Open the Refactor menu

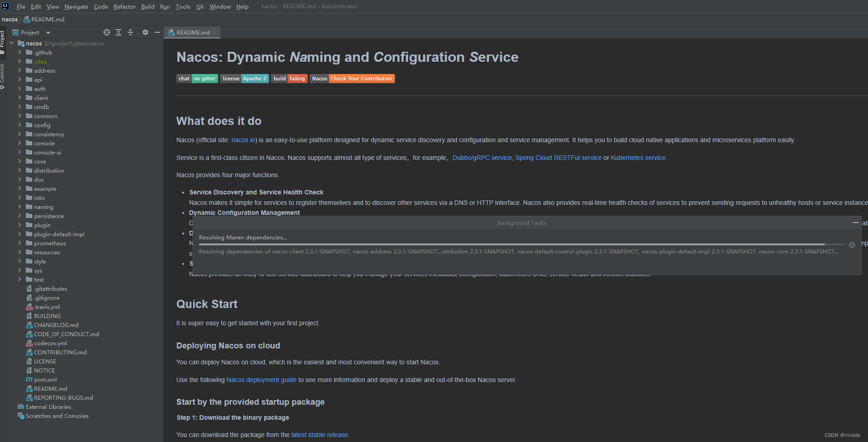[125, 6]
